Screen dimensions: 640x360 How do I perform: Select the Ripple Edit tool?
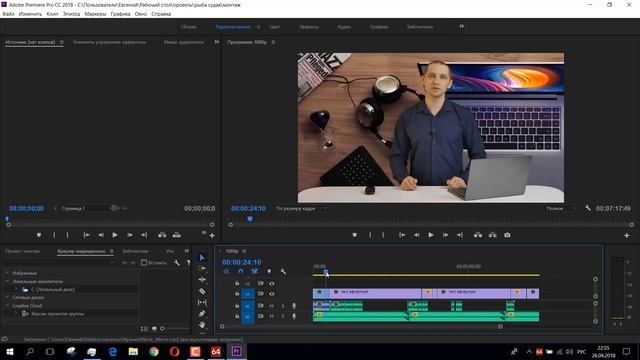[202, 280]
